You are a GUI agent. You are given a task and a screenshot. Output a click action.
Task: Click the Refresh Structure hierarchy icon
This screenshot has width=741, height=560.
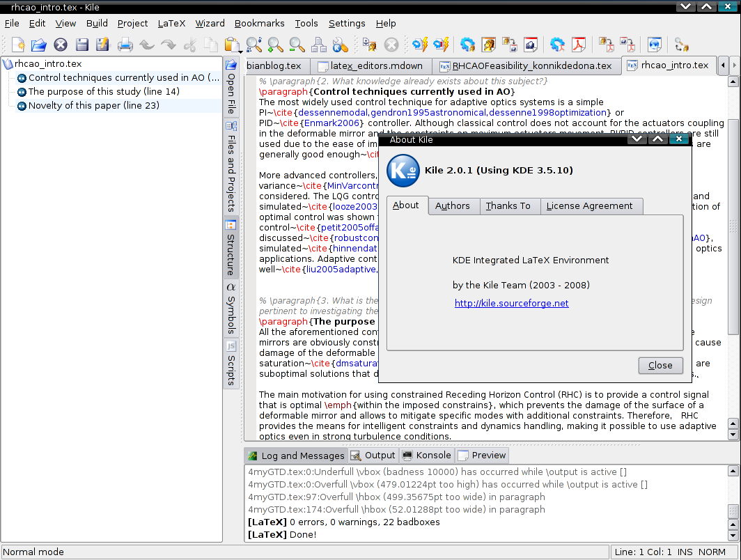pos(318,45)
